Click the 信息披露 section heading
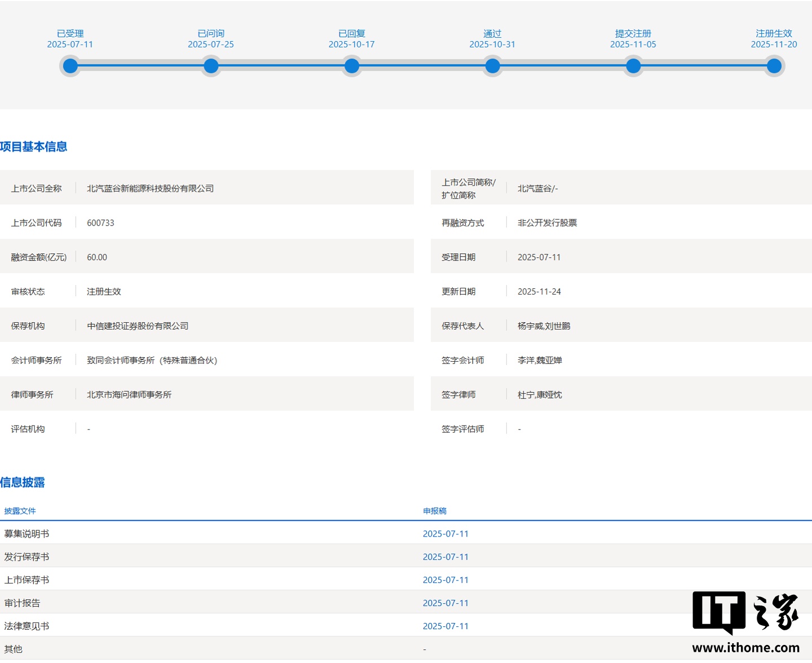 click(23, 482)
